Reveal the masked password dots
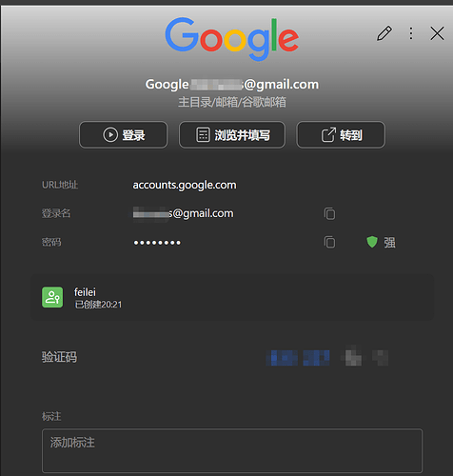Image resolution: width=453 pixels, height=476 pixels. (157, 243)
